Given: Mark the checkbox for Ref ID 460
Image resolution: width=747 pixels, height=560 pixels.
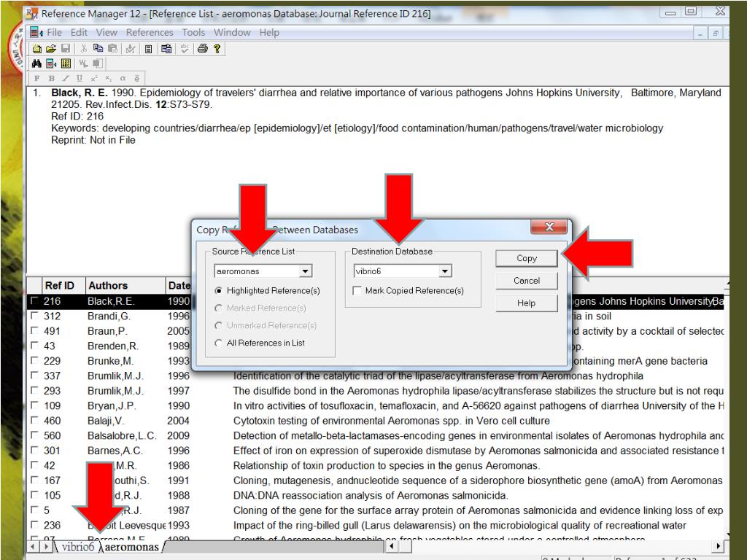Looking at the screenshot, I should click(x=34, y=421).
